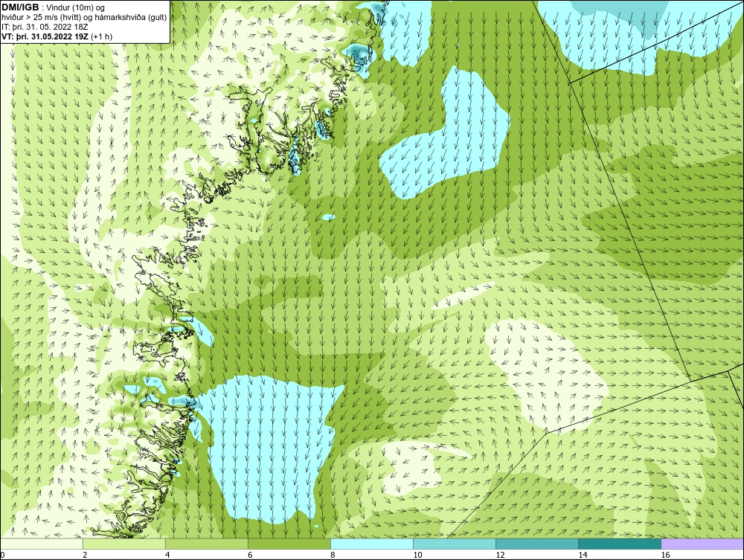Screen dimensions: 744x560
Task: Click the legend label '2'
Action: (x=85, y=555)
